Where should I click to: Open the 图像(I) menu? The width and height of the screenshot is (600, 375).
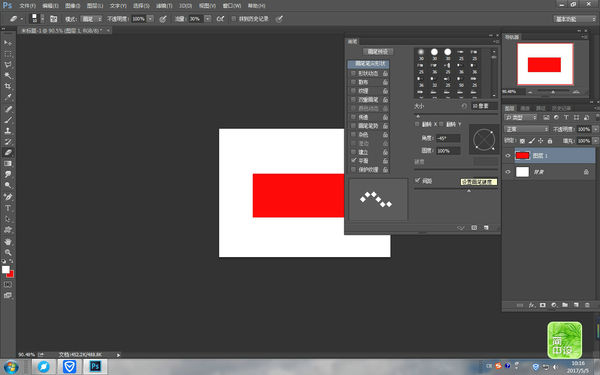[72, 6]
